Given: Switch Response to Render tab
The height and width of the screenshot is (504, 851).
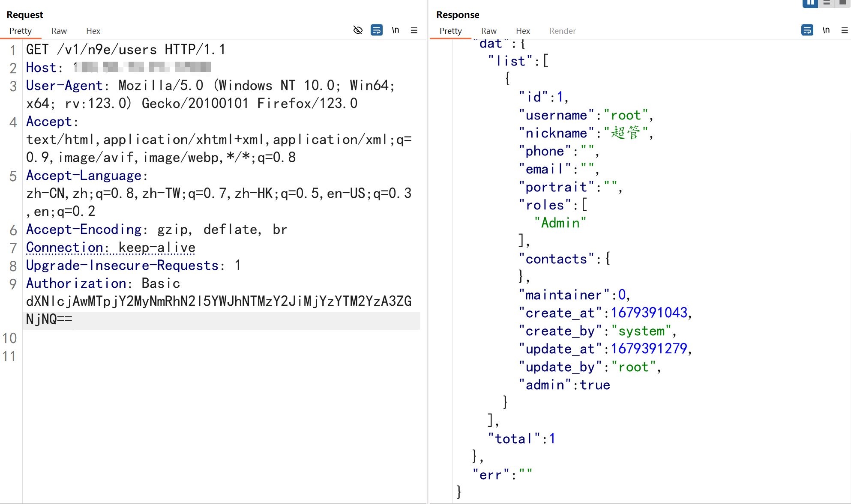Looking at the screenshot, I should pos(562,31).
